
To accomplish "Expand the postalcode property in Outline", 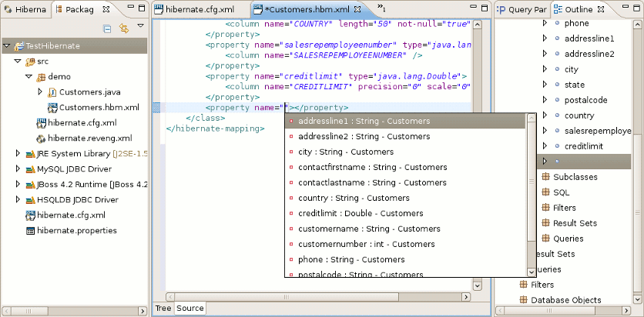I will pos(545,100).
